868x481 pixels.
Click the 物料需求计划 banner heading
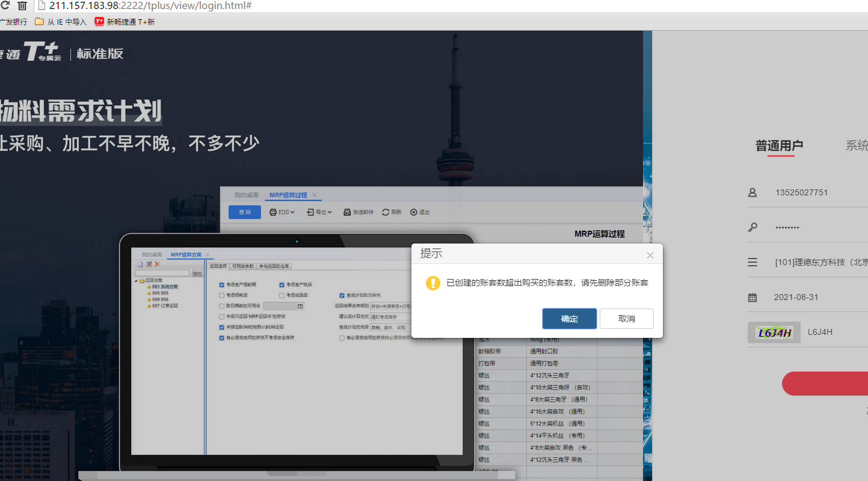(81, 112)
